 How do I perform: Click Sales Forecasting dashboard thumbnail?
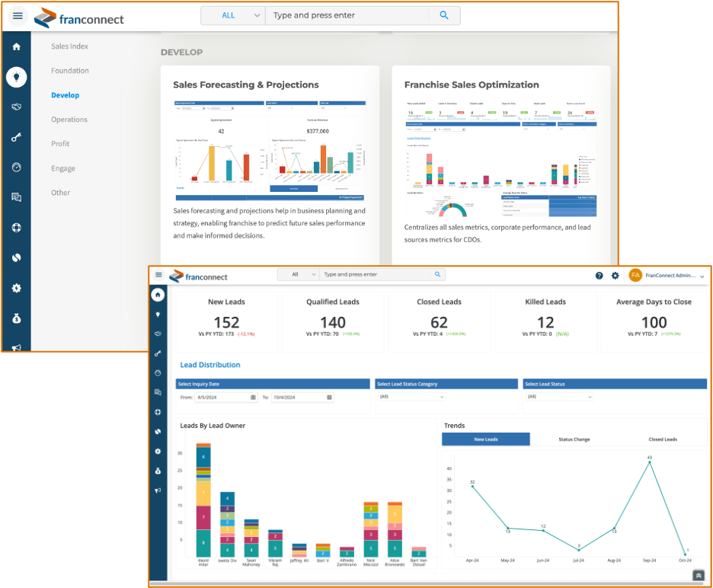tap(270, 151)
